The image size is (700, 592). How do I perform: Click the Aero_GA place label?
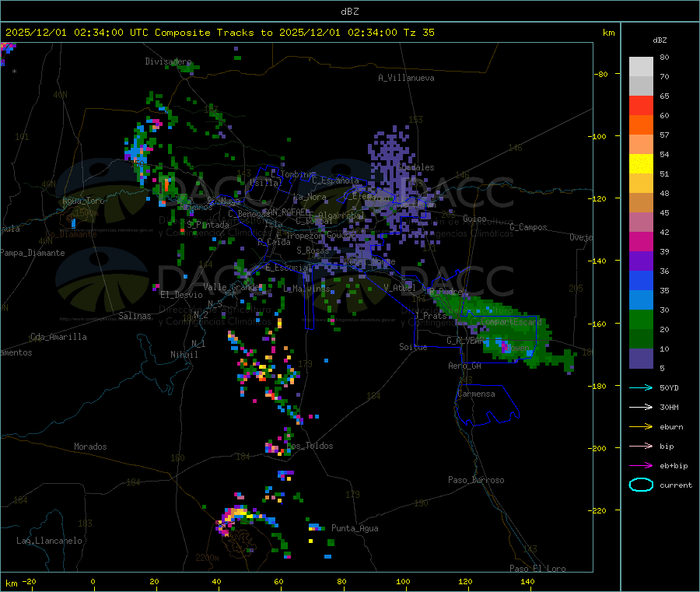(x=464, y=366)
